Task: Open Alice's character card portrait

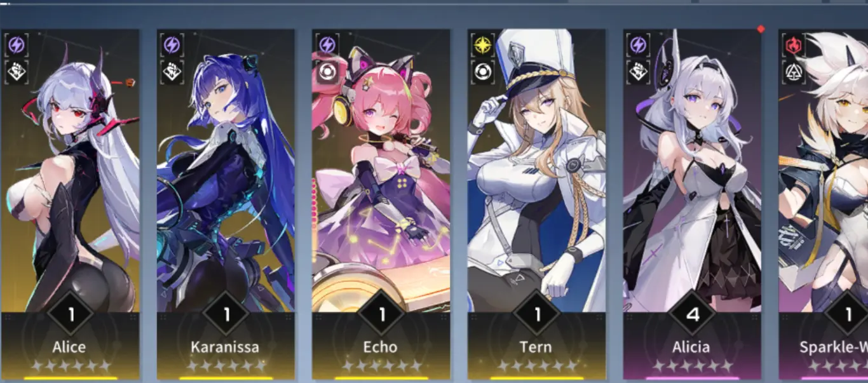Action: pos(70,170)
